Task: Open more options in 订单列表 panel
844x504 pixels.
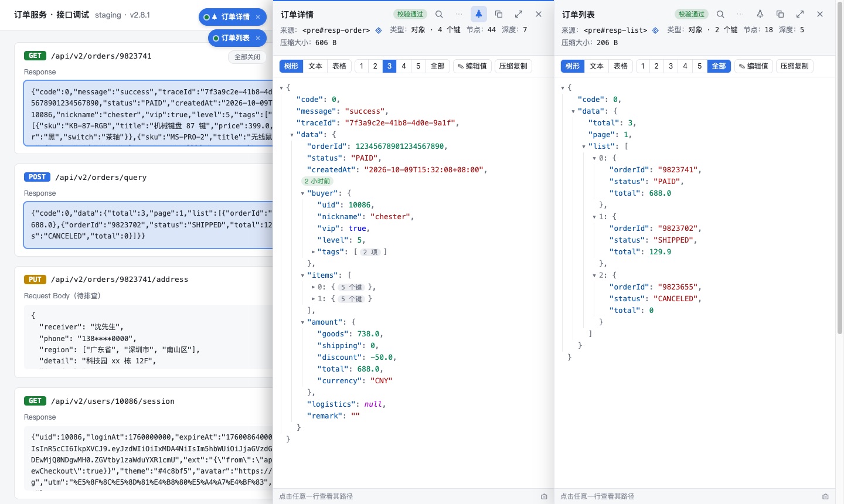Action: 740,14
